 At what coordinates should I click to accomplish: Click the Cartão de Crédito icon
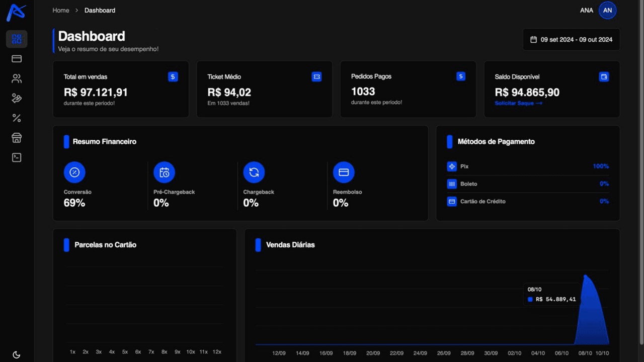coord(452,202)
